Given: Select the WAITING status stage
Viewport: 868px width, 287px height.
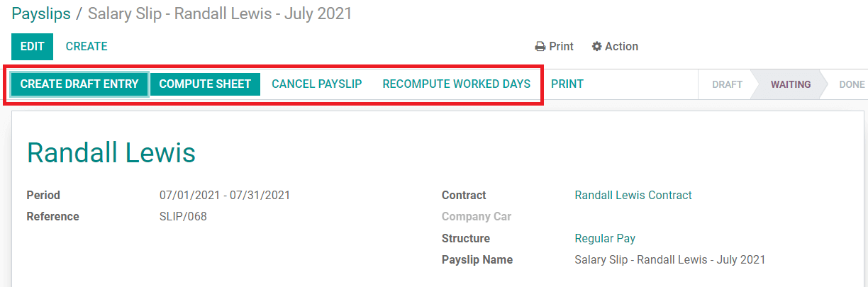Looking at the screenshot, I should pos(791,84).
